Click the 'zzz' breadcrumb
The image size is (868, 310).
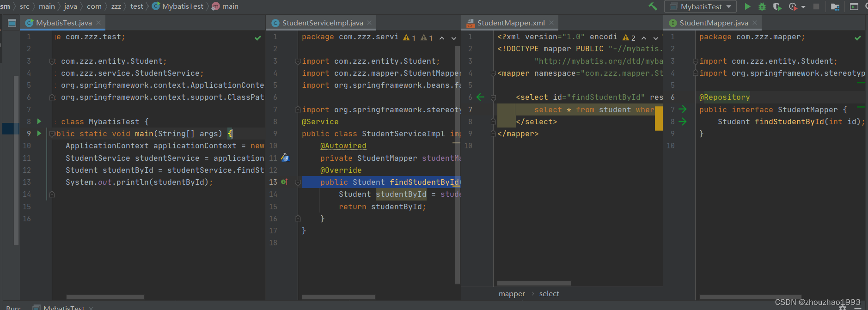click(x=116, y=6)
